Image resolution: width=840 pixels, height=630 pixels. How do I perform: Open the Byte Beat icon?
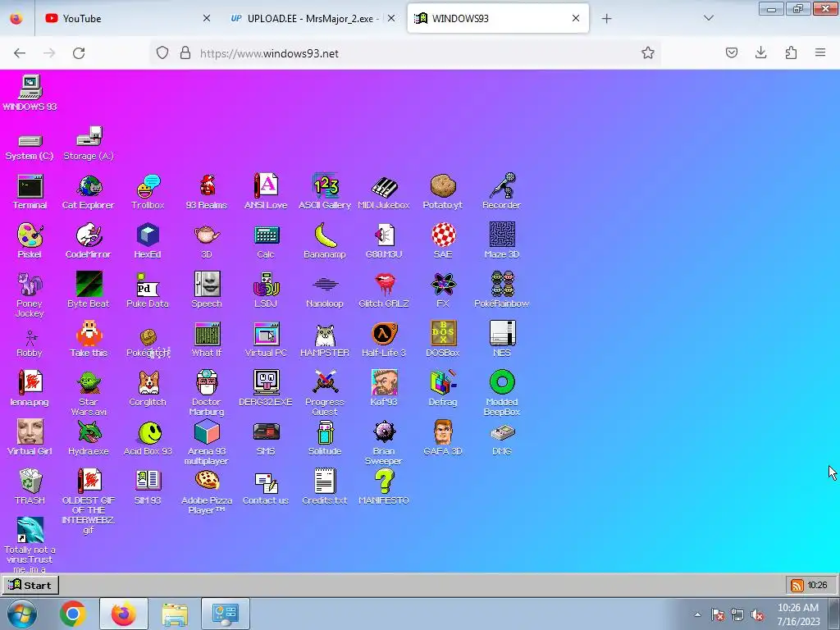coord(89,290)
